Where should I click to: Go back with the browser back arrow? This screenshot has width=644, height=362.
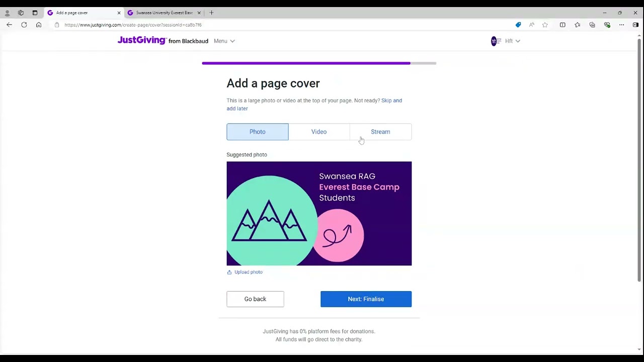click(x=9, y=25)
